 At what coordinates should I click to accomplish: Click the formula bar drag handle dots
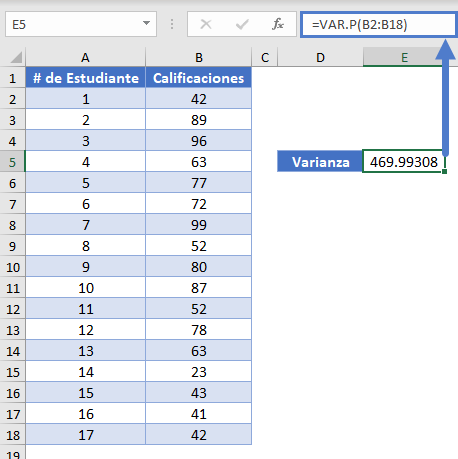tap(172, 24)
